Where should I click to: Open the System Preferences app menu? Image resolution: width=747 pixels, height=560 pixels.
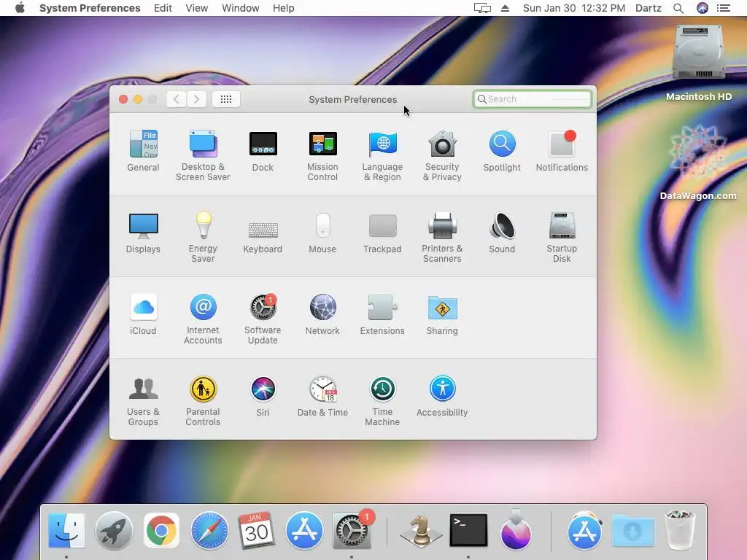90,8
